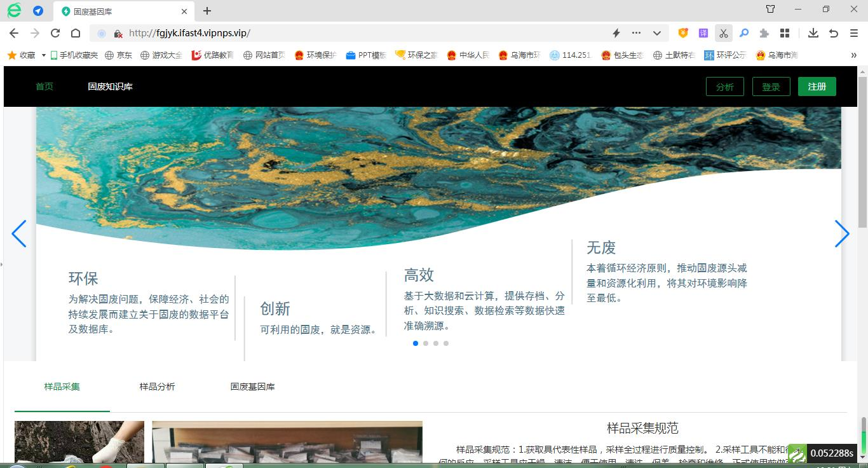This screenshot has height=468, width=868.
Task: Advance the banner with the right arrow
Action: (x=842, y=234)
